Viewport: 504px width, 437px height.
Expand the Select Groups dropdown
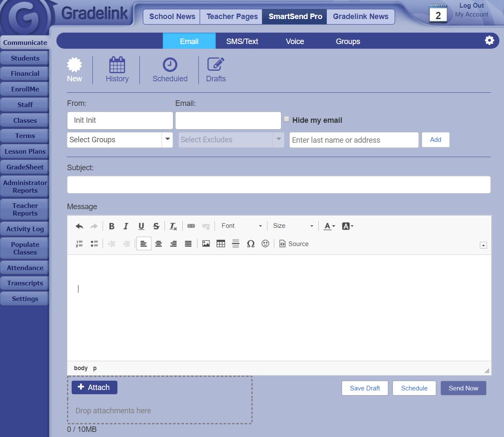[167, 140]
